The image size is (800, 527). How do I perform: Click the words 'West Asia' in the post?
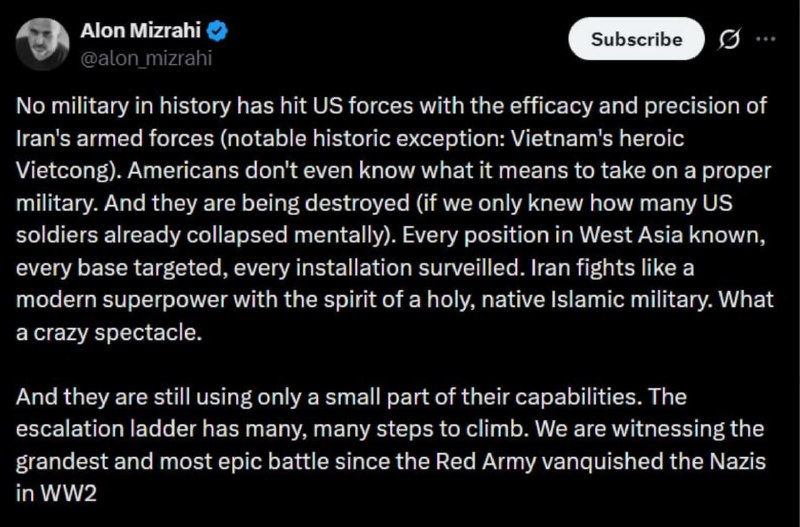[x=631, y=235]
